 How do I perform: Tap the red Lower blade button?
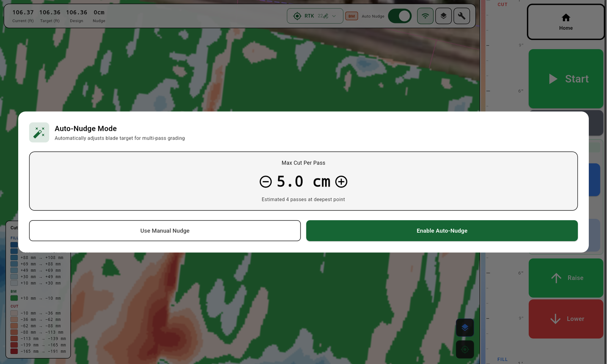pyautogui.click(x=566, y=319)
